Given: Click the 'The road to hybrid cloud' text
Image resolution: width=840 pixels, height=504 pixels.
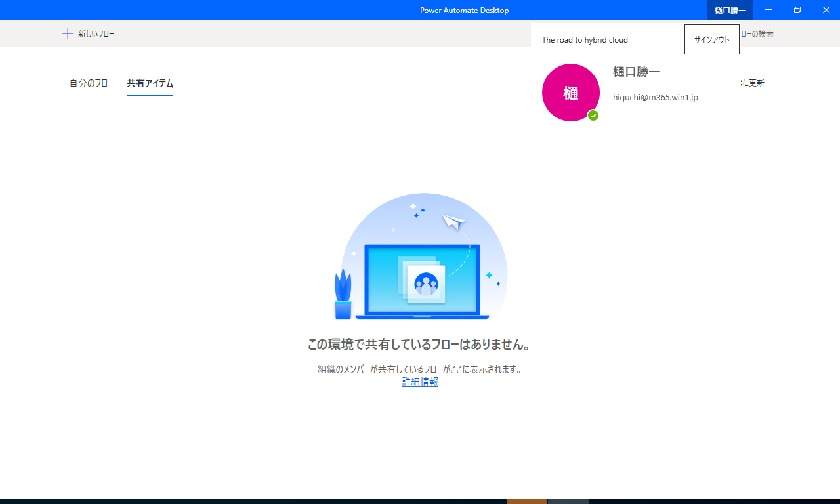Looking at the screenshot, I should point(585,40).
